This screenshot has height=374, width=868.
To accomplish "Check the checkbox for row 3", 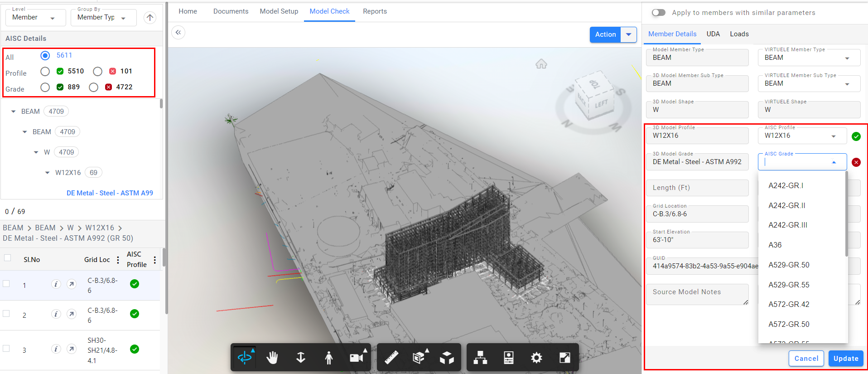I will pyautogui.click(x=6, y=348).
